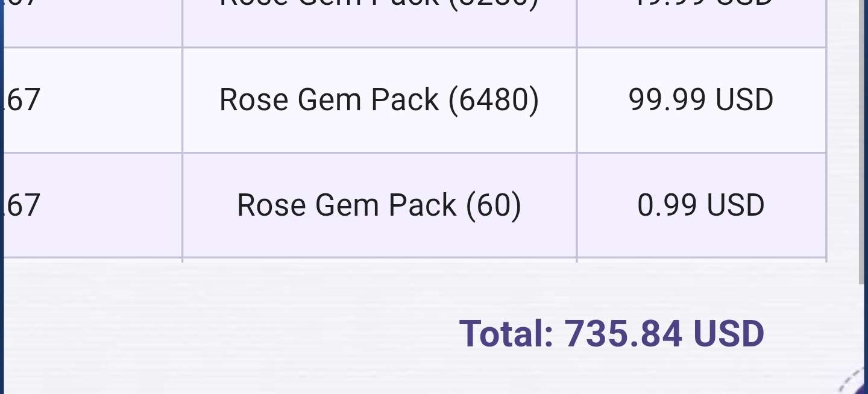Click the dark blue left edge strip
This screenshot has height=394, width=868.
click(x=2, y=197)
